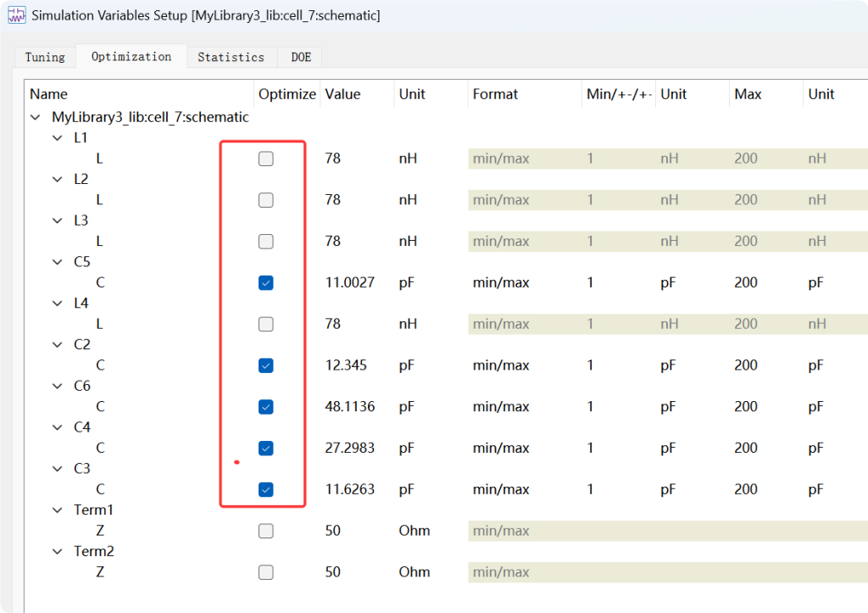
Task: Open the Statistics tab
Action: point(231,57)
